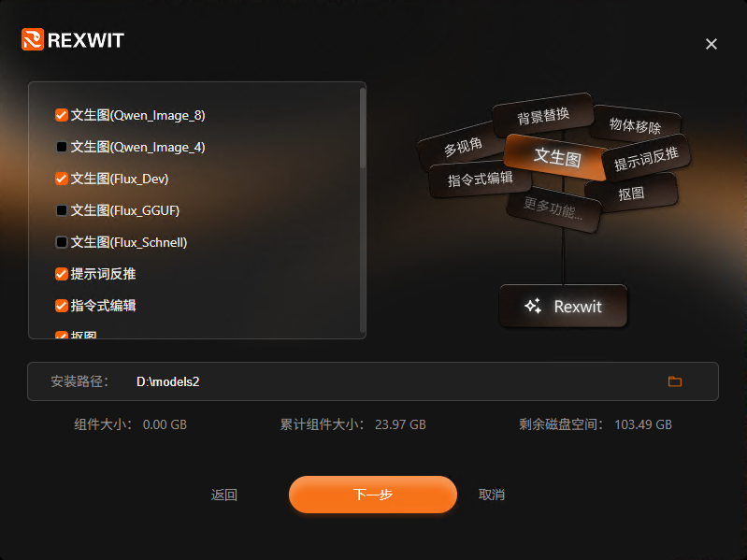Click the 返回 link
This screenshot has width=747, height=560.
coord(223,495)
